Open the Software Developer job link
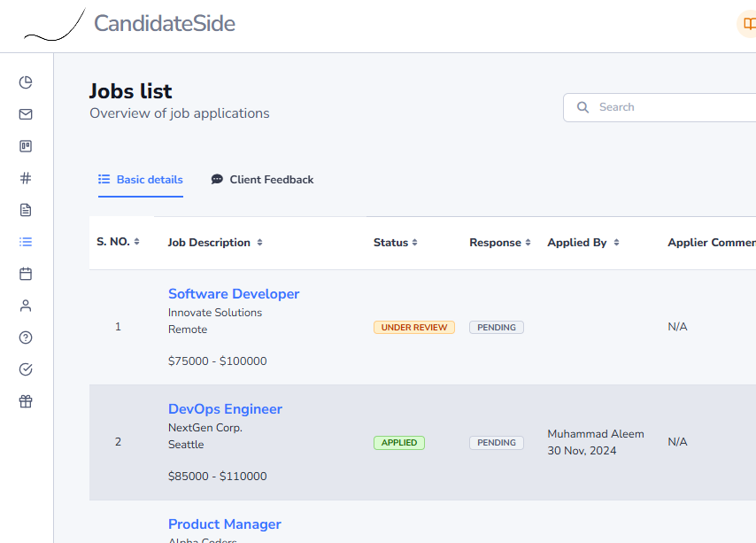Image resolution: width=756 pixels, height=543 pixels. 234,294
